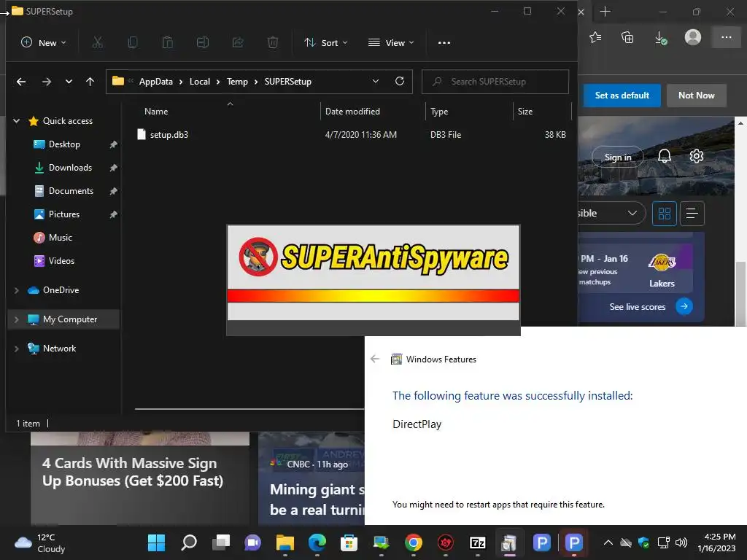This screenshot has height=560, width=747.
Task: Open recent locations chevron in Explorer
Action: click(x=69, y=82)
